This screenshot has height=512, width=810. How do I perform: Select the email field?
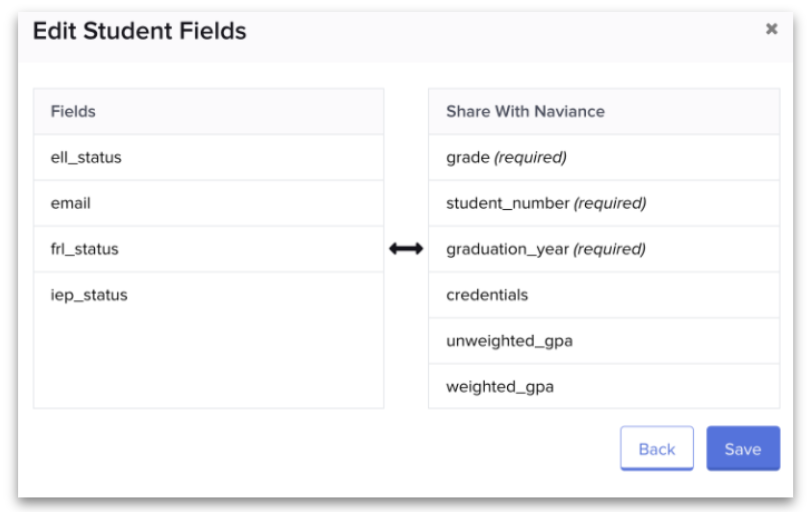(71, 203)
